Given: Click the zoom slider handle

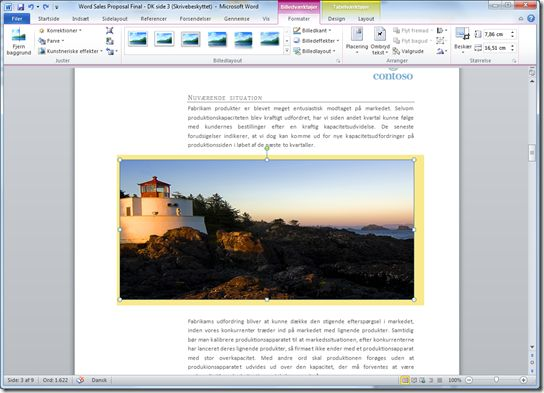Looking at the screenshot, I should (496, 380).
